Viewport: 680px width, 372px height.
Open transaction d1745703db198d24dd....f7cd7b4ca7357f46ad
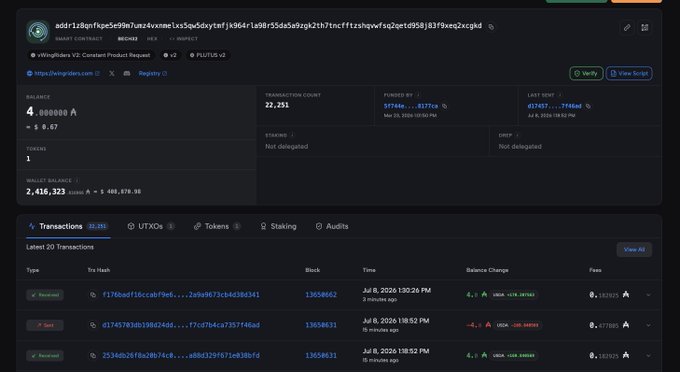click(x=181, y=325)
